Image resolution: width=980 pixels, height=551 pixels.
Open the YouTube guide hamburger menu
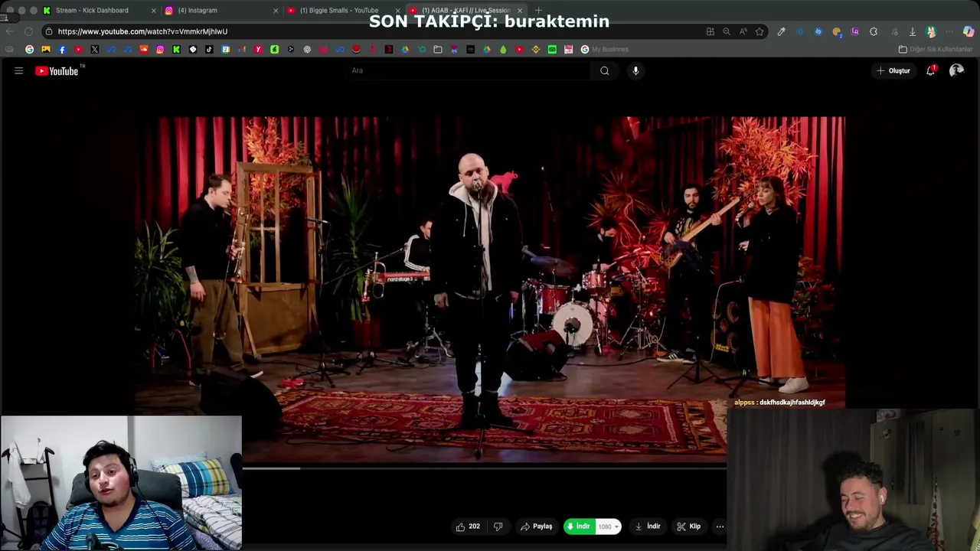(18, 70)
